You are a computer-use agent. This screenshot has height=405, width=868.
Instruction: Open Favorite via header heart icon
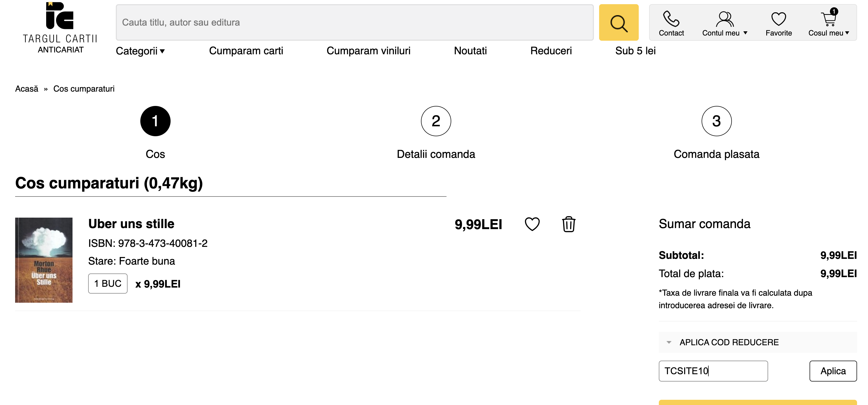coord(778,19)
